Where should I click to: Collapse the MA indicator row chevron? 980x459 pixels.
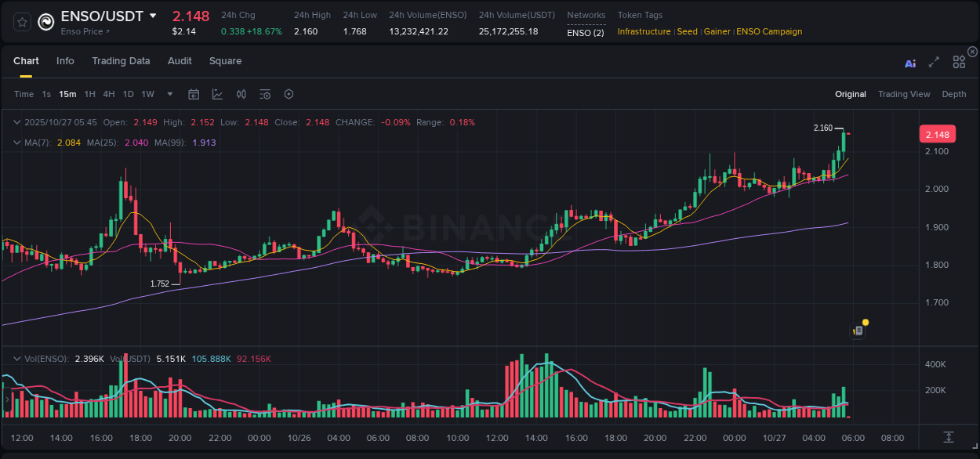tap(16, 143)
